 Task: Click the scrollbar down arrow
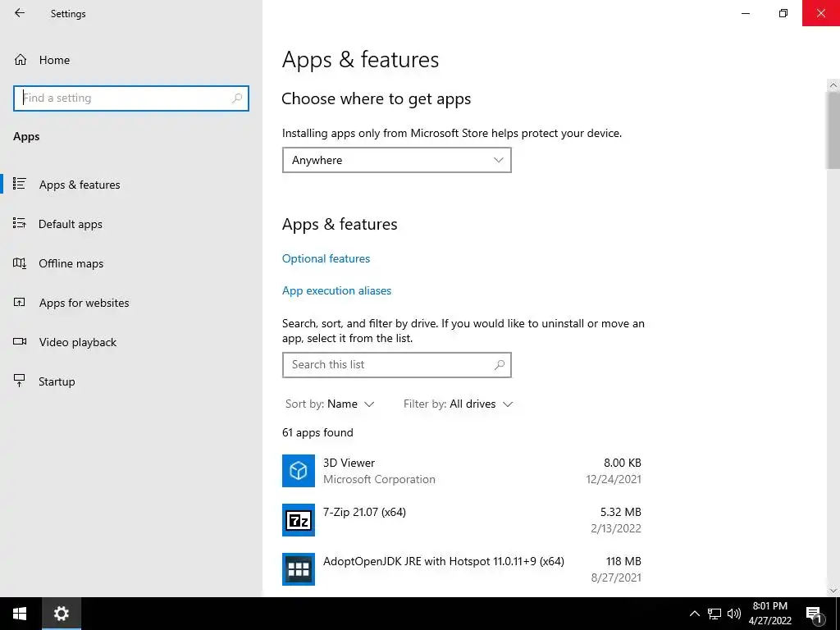pyautogui.click(x=833, y=591)
